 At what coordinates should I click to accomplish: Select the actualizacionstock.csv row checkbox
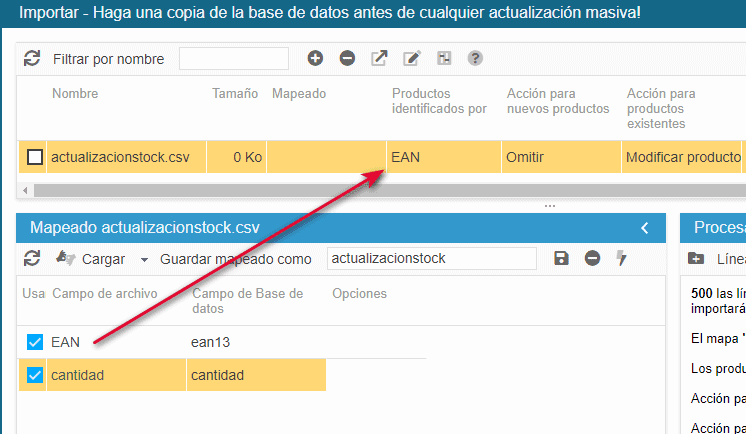[x=35, y=157]
